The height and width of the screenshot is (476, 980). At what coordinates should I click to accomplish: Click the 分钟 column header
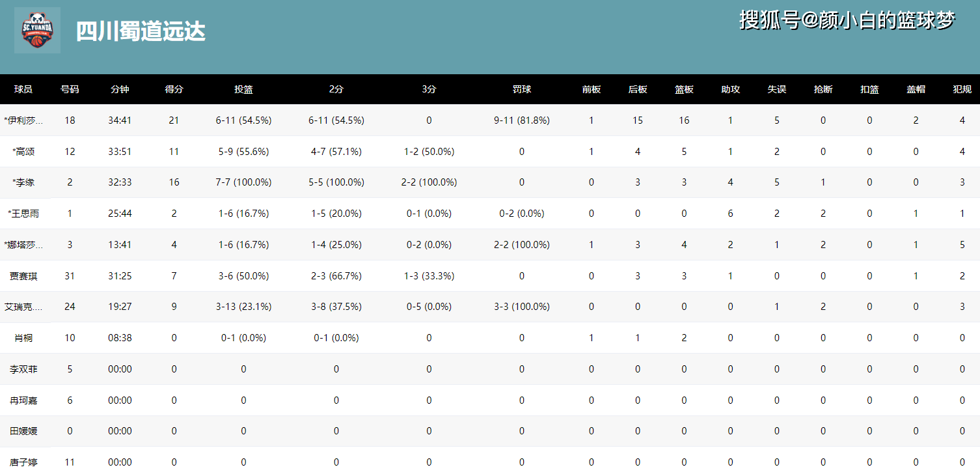tap(120, 89)
